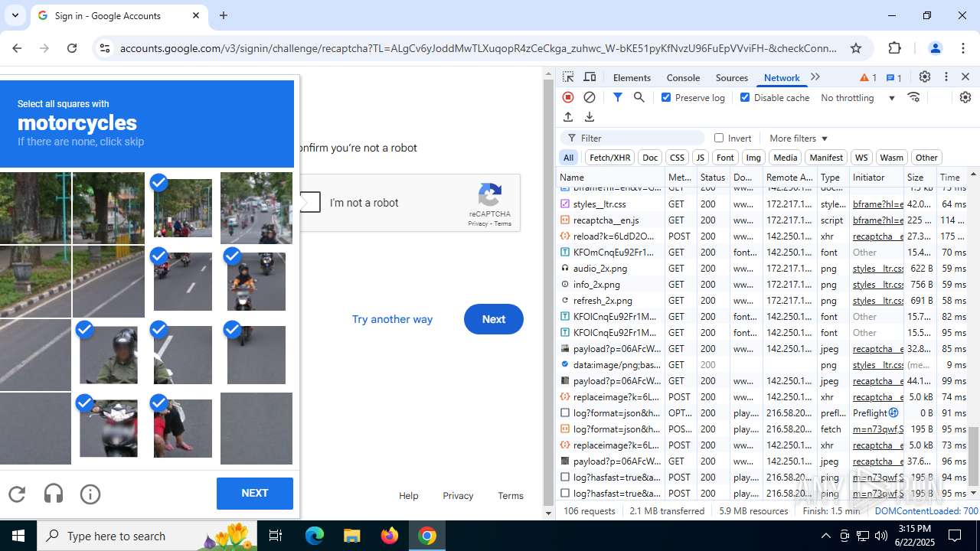980x551 pixels.
Task: Show hidden system tray icons
Action: [x=825, y=536]
